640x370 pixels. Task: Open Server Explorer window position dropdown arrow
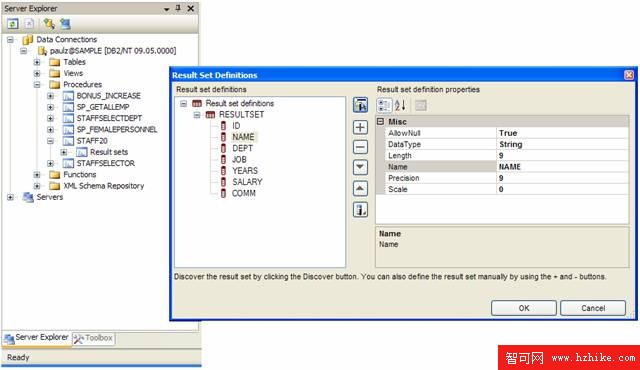point(167,9)
